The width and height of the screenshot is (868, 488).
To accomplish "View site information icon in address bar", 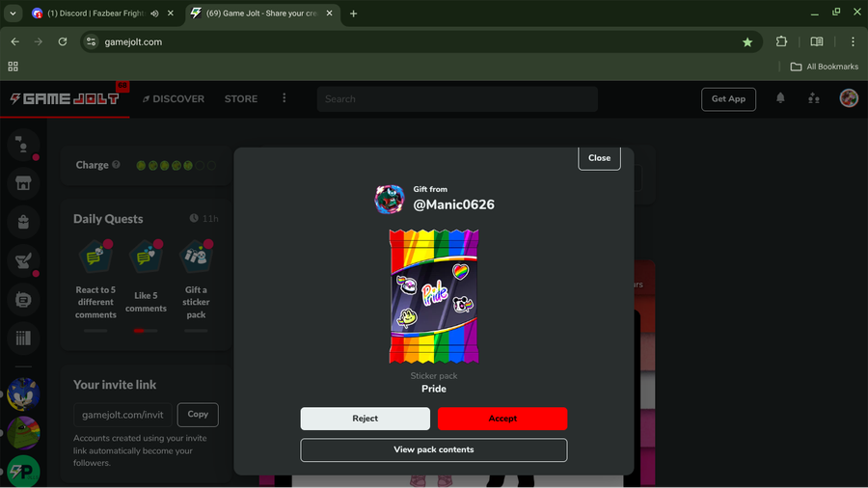I will coord(92,41).
